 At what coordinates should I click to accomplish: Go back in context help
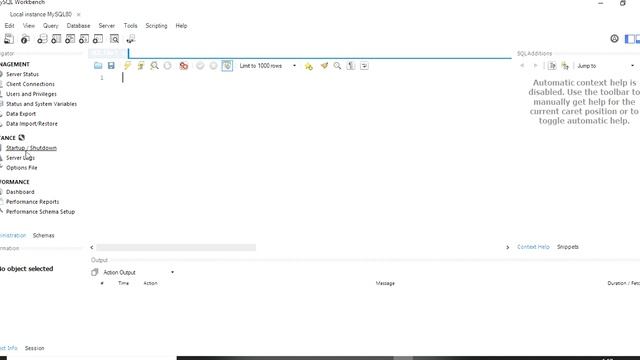click(522, 66)
